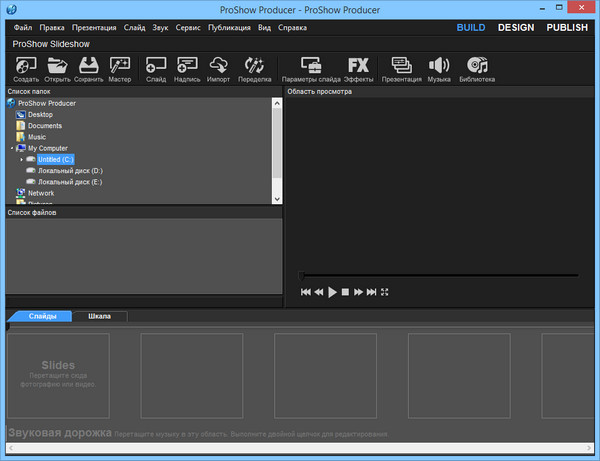This screenshot has height=461, width=600.
Task: Open the Библиотека toolbar icon
Action: [x=477, y=68]
